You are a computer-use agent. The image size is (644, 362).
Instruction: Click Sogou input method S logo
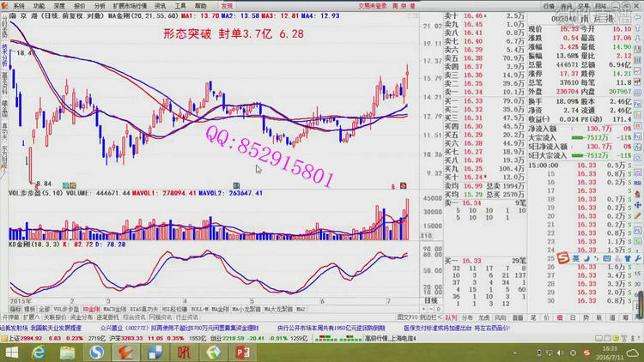[x=562, y=256]
